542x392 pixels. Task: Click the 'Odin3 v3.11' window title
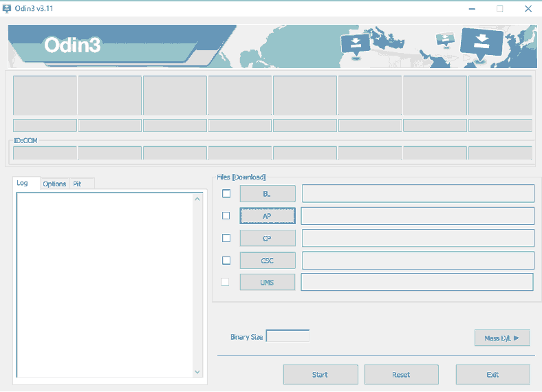coord(34,9)
